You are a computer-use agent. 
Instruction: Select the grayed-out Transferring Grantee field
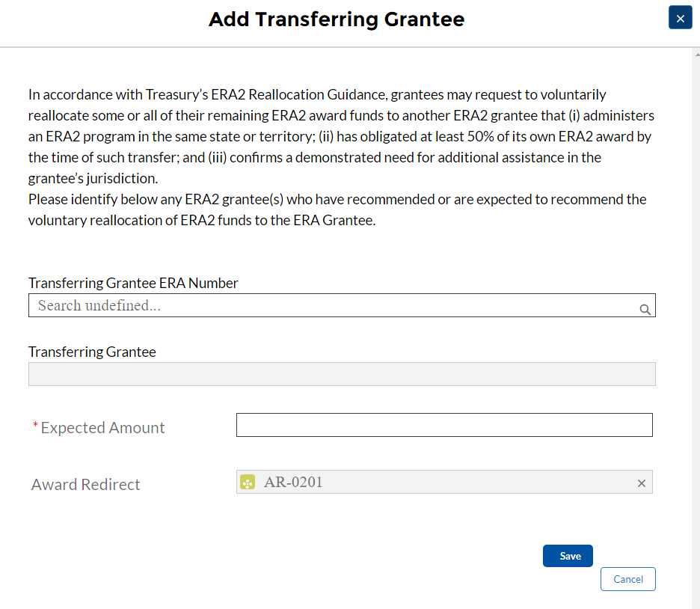(x=342, y=374)
